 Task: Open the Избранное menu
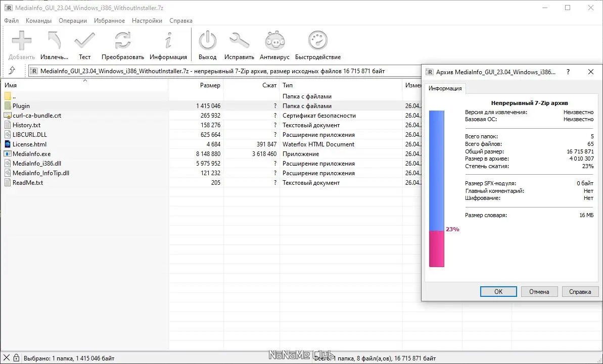coord(109,21)
